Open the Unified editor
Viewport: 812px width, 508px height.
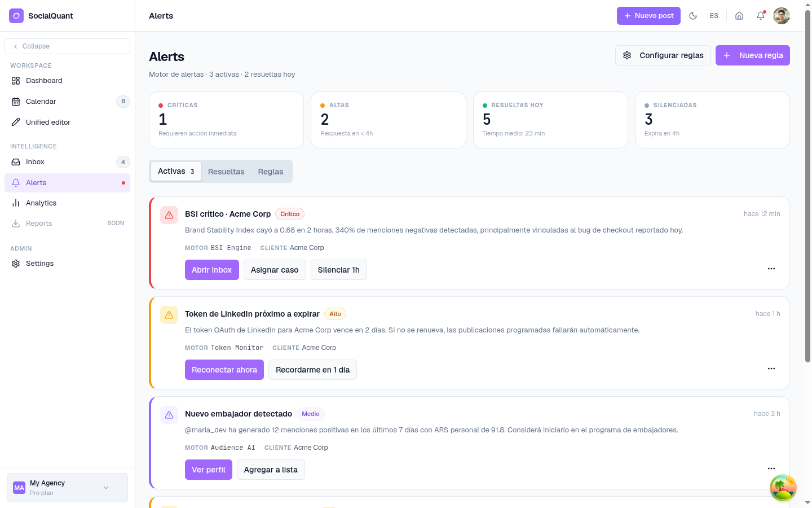(x=67, y=122)
